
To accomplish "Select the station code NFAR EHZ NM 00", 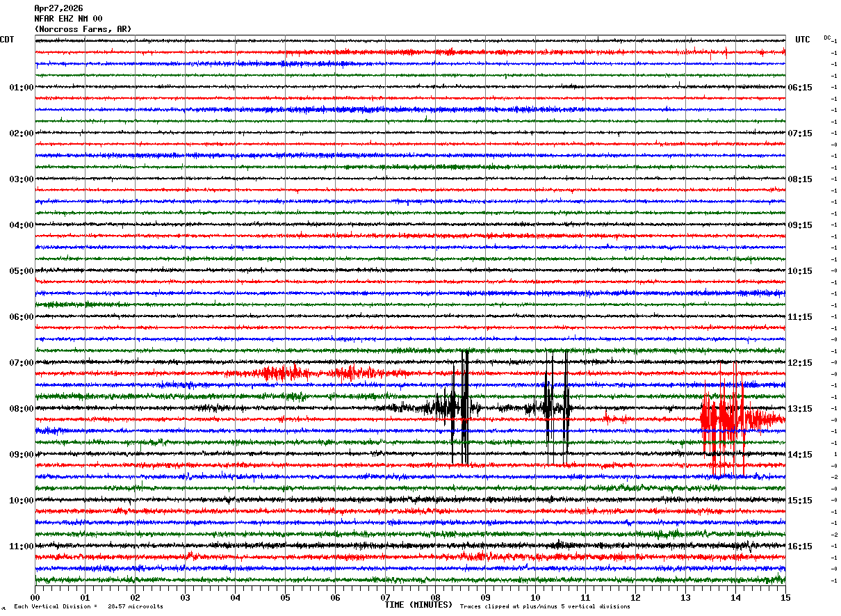I will [68, 19].
